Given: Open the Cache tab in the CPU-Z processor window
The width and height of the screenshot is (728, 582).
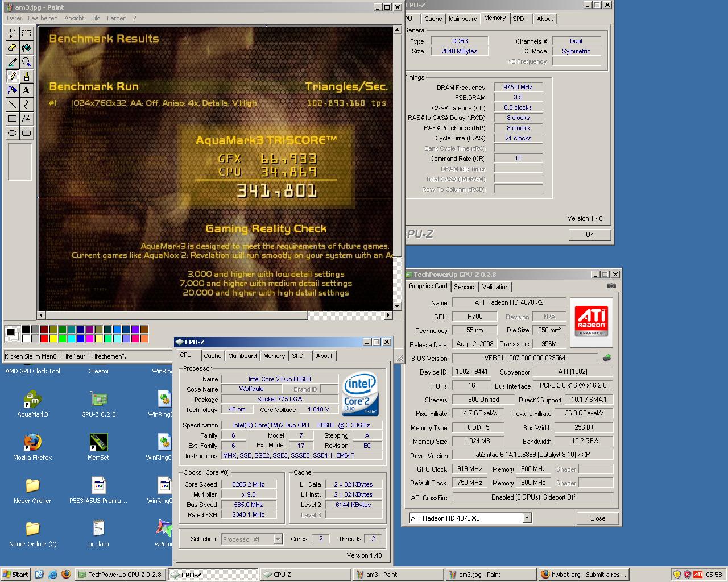Looking at the screenshot, I should 213,356.
